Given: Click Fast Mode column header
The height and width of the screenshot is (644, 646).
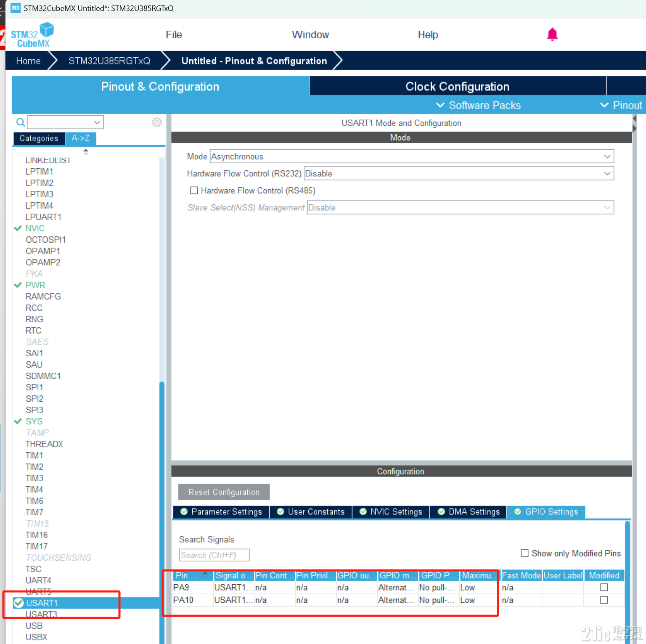Looking at the screenshot, I should click(x=521, y=575).
